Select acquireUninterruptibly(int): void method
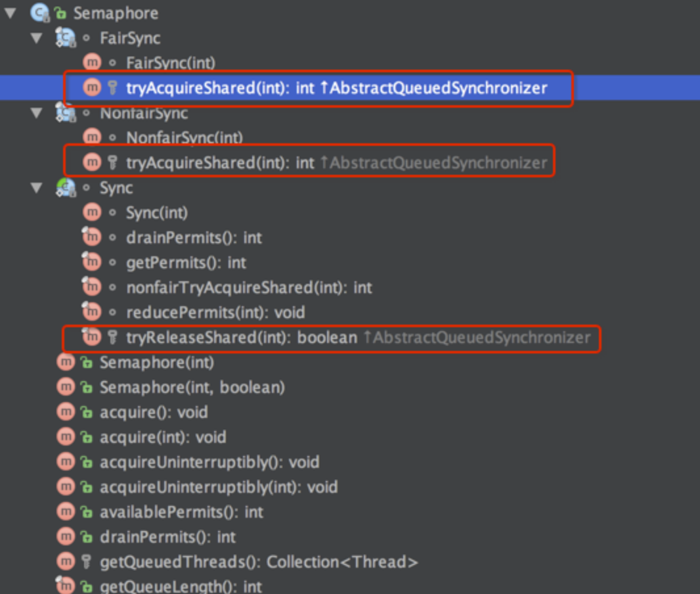The width and height of the screenshot is (700, 594). click(218, 488)
